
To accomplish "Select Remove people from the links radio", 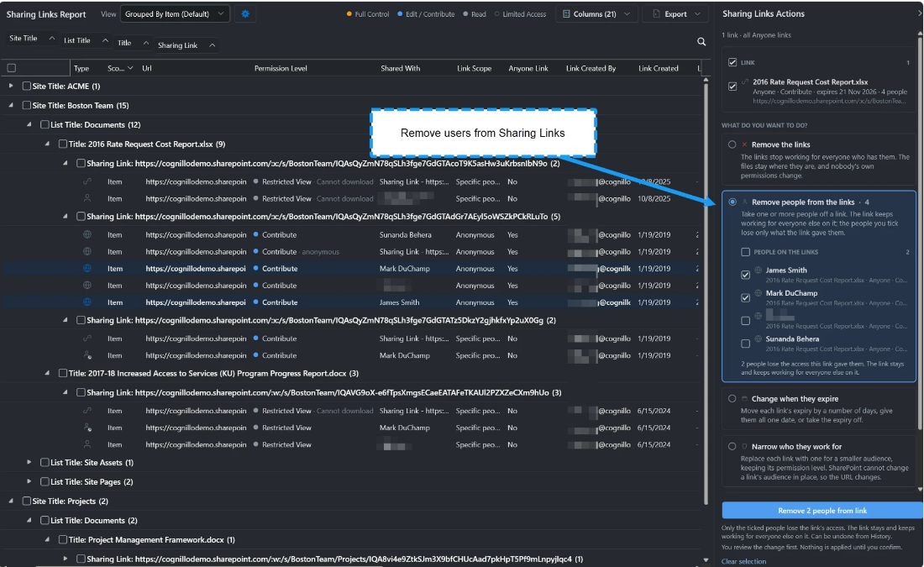I will point(732,202).
